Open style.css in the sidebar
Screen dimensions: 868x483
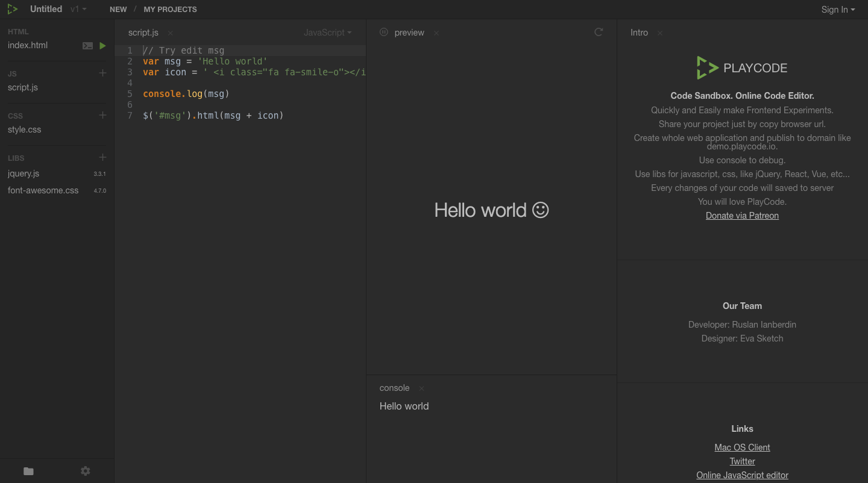[x=25, y=129]
